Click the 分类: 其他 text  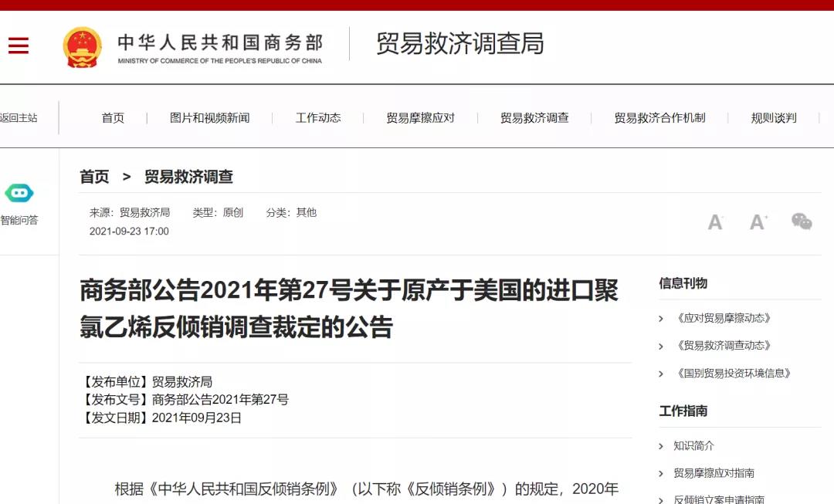point(291,213)
